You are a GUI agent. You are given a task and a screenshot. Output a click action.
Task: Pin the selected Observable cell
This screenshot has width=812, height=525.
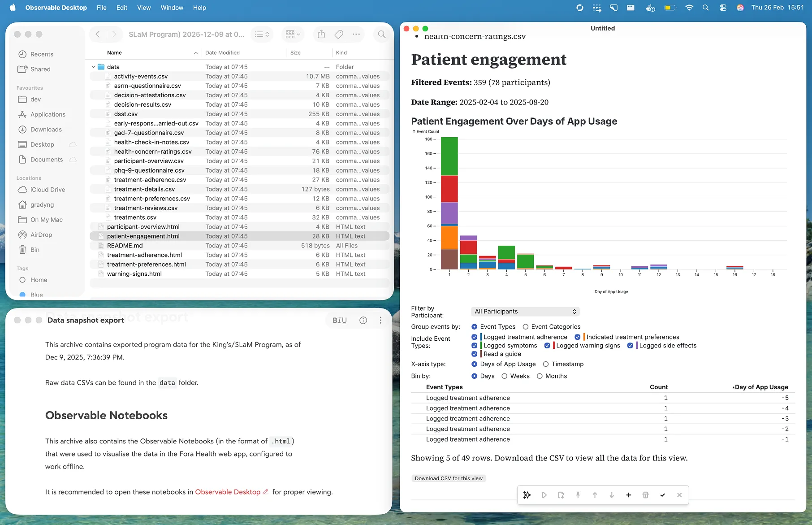point(578,495)
